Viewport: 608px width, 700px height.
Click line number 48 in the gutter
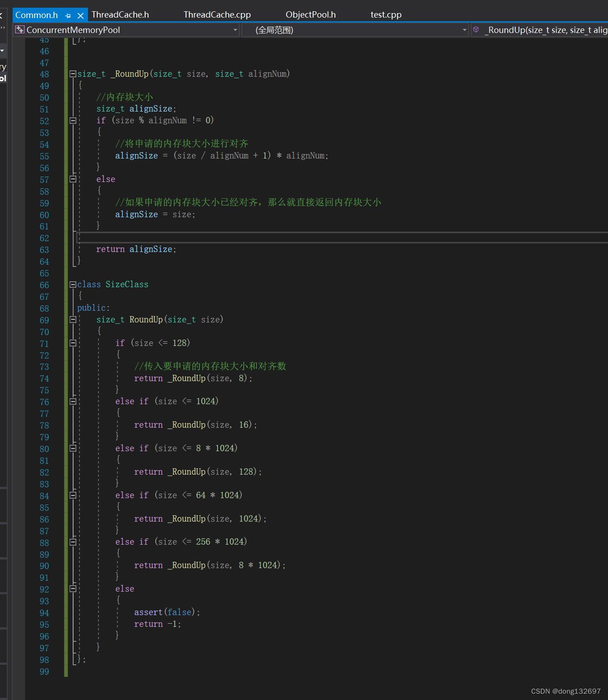coord(44,74)
